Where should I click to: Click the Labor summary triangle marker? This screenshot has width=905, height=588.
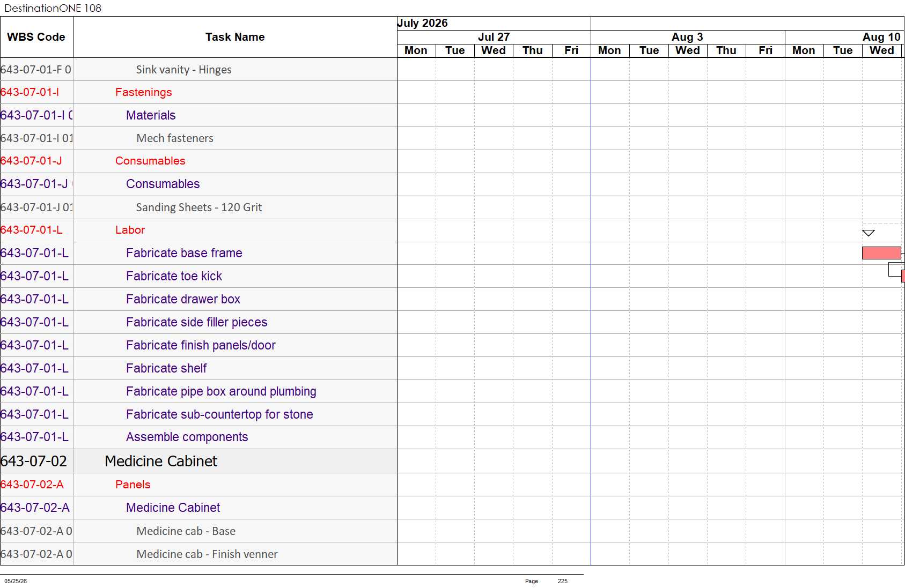pyautogui.click(x=869, y=233)
